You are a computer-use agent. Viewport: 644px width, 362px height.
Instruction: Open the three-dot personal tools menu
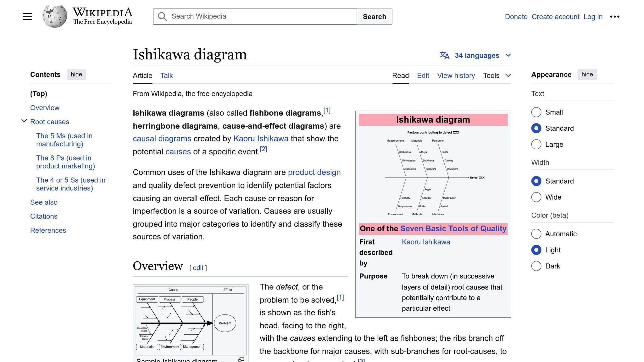coord(614,17)
